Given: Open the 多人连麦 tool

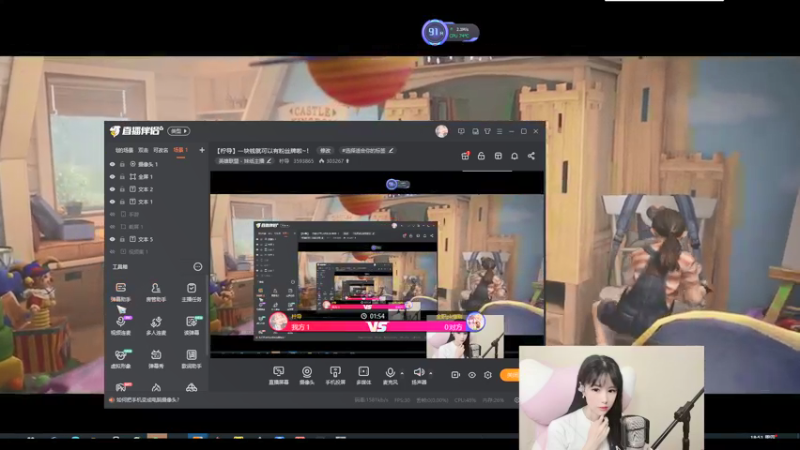Looking at the screenshot, I should 156,326.
